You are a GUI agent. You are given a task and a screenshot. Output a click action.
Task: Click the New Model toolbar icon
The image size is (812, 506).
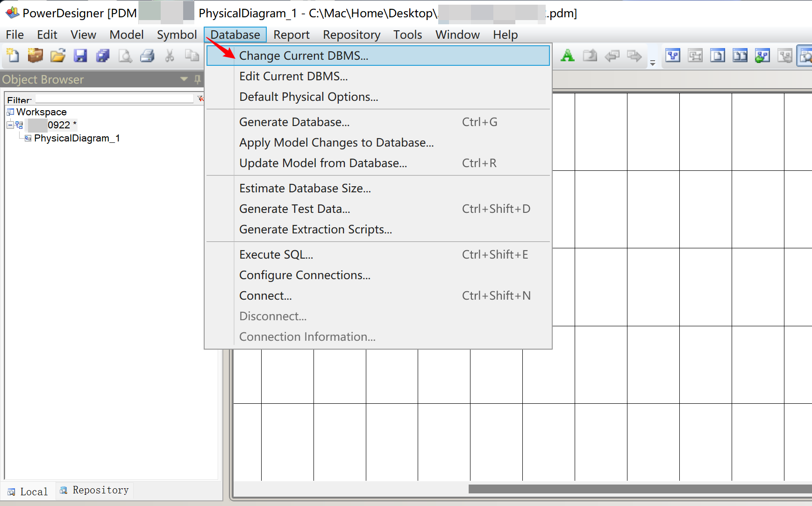(x=13, y=56)
